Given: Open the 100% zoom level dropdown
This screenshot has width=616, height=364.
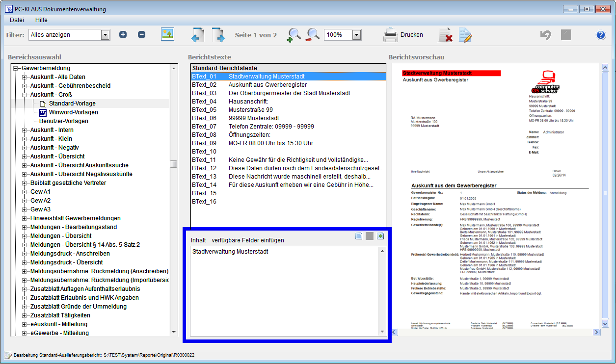Looking at the screenshot, I should coord(356,35).
